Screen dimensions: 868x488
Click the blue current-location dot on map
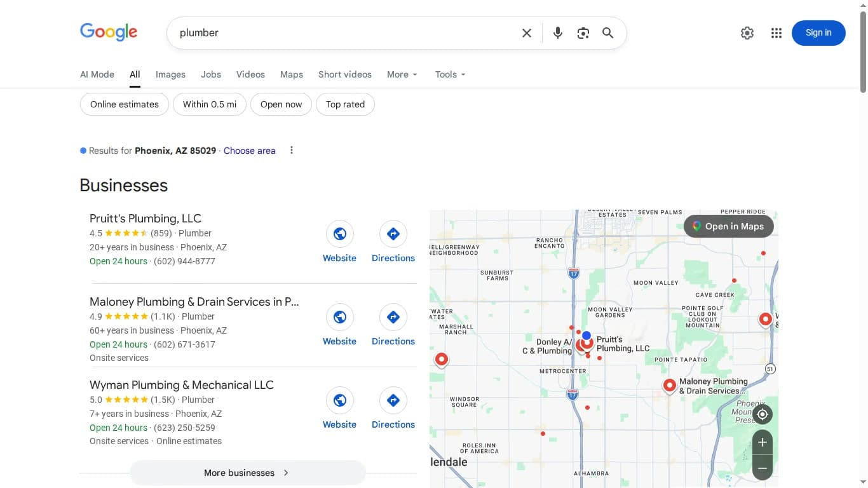pyautogui.click(x=587, y=335)
